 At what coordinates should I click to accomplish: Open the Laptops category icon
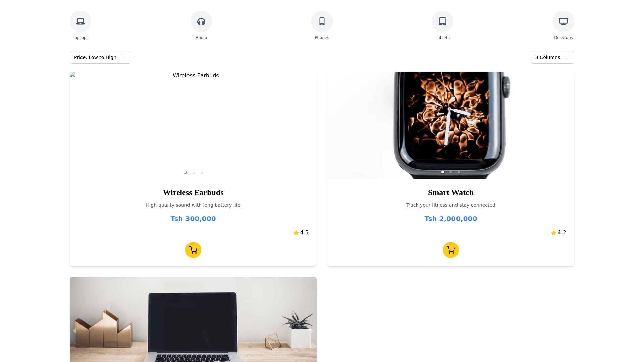tap(80, 21)
